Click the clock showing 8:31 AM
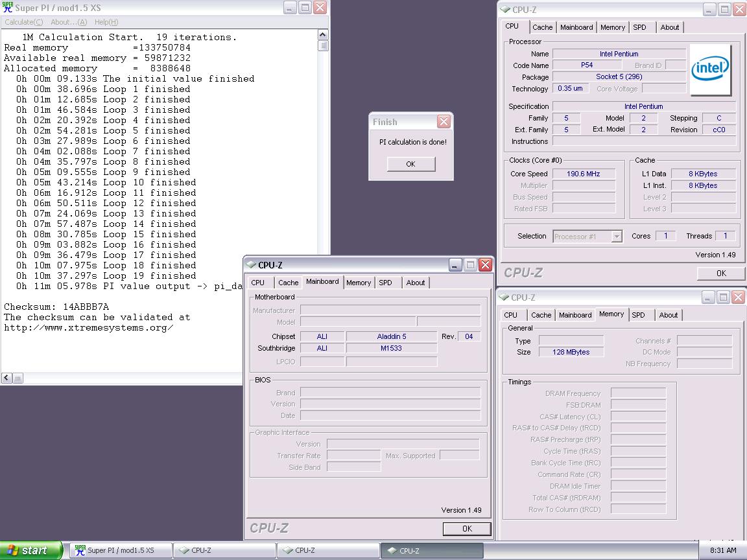The width and height of the screenshot is (747, 560). click(723, 550)
